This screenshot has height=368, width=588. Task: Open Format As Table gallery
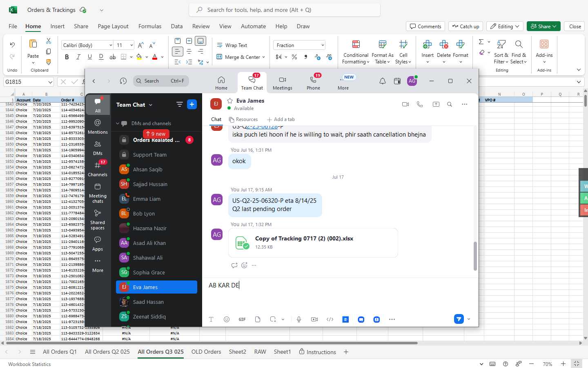383,52
